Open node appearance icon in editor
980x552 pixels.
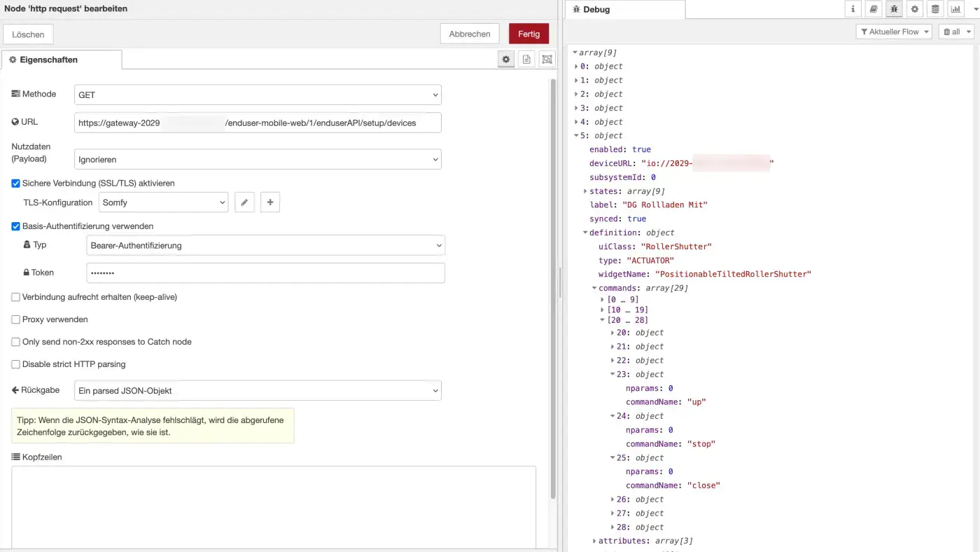click(547, 60)
